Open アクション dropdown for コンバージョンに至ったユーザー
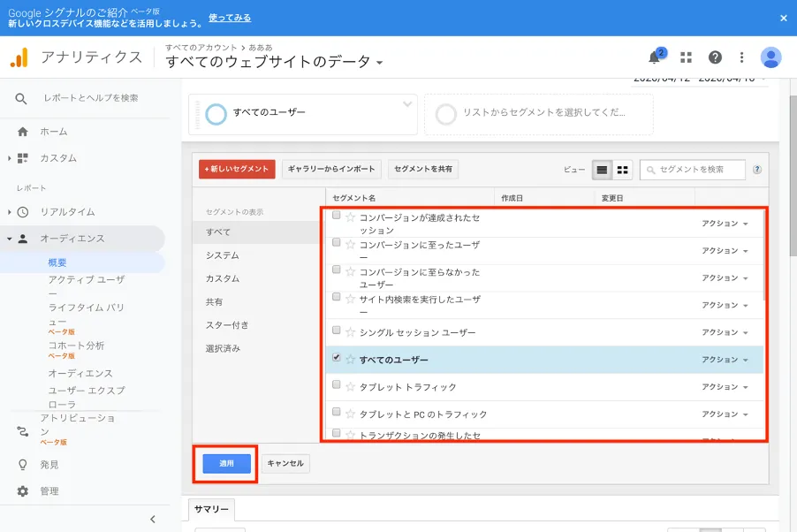 [x=725, y=251]
